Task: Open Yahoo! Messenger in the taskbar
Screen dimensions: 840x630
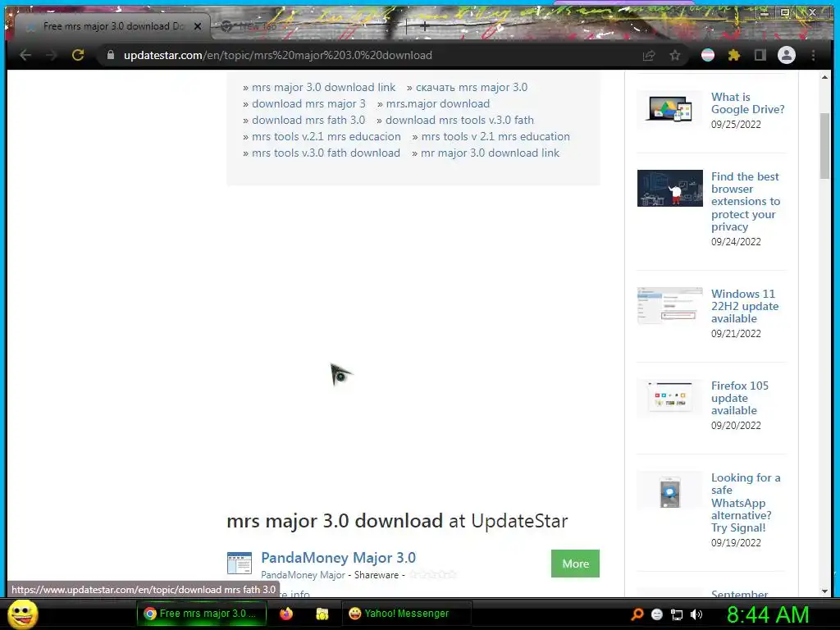Action: click(x=407, y=614)
